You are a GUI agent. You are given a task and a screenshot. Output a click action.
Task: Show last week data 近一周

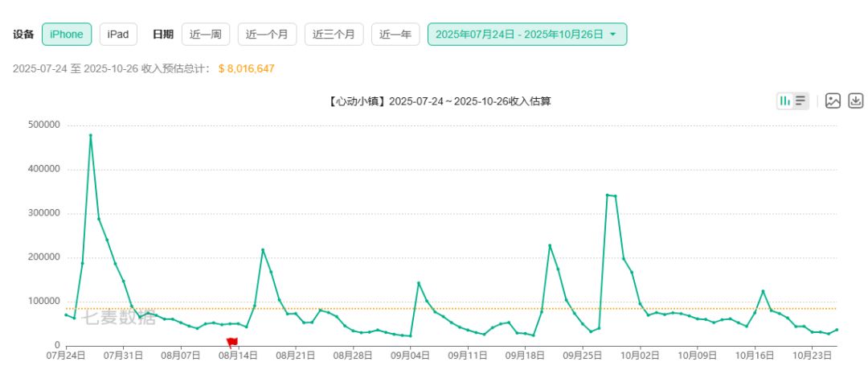coord(206,35)
